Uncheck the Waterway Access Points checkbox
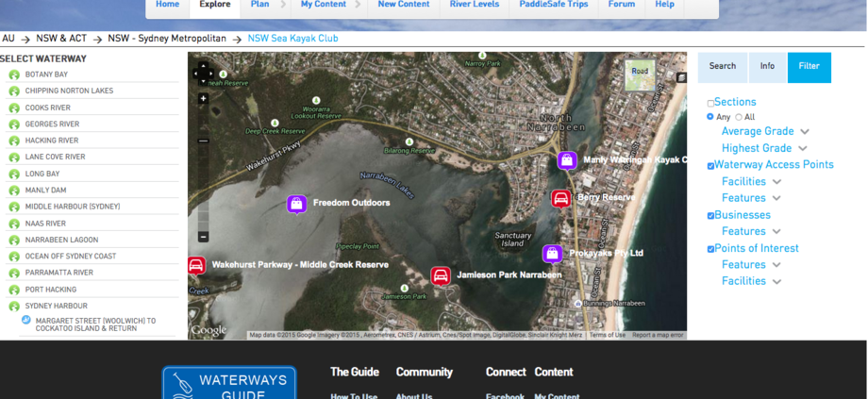 point(710,166)
